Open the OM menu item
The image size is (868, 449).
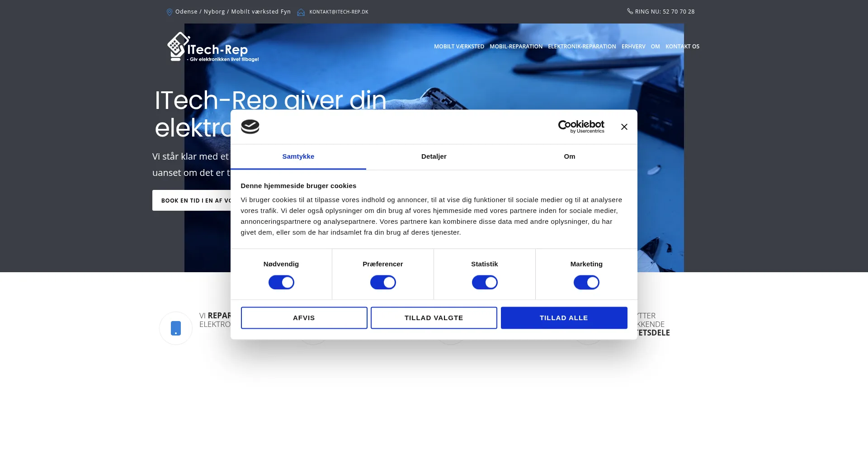tap(655, 47)
